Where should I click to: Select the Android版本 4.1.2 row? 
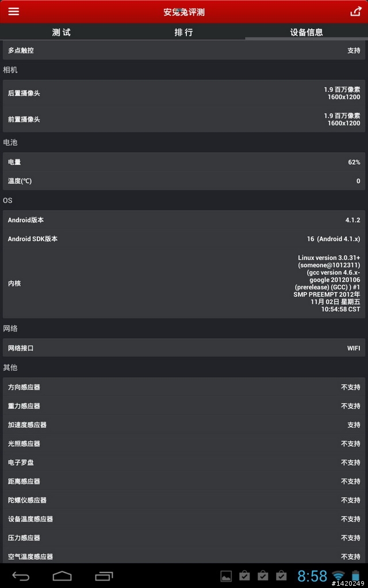184,220
